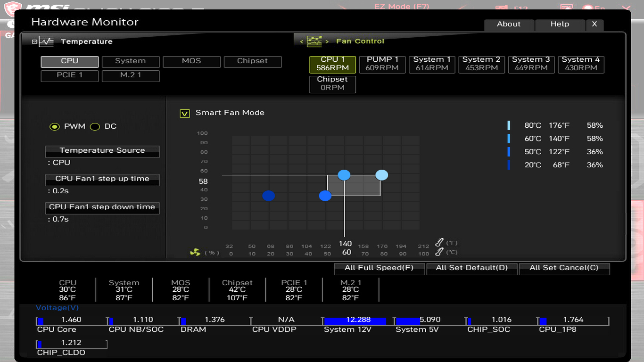Viewport: 644px width, 362px height.
Task: Click the CPU 30°C temperature reading
Action: click(x=67, y=290)
